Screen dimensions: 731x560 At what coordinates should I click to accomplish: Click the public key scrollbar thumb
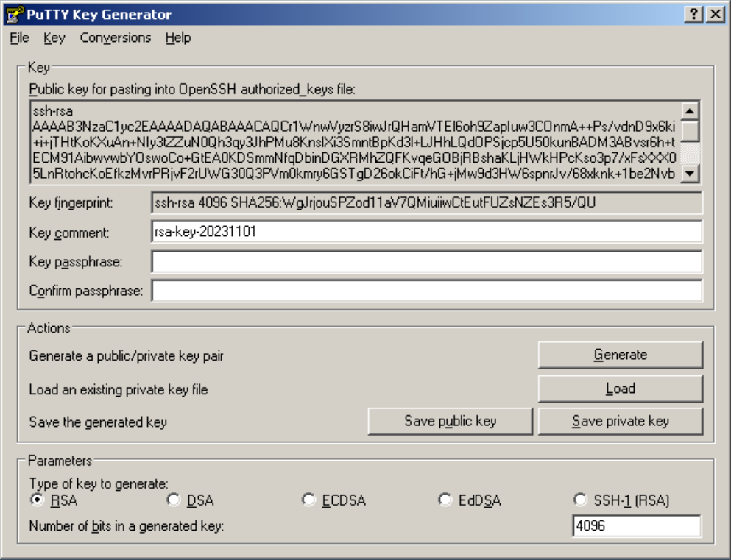(690, 130)
